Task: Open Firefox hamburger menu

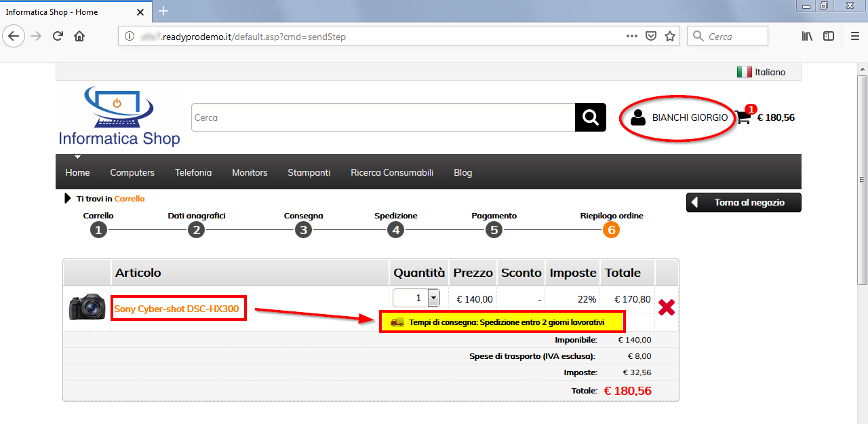Action: (x=855, y=36)
